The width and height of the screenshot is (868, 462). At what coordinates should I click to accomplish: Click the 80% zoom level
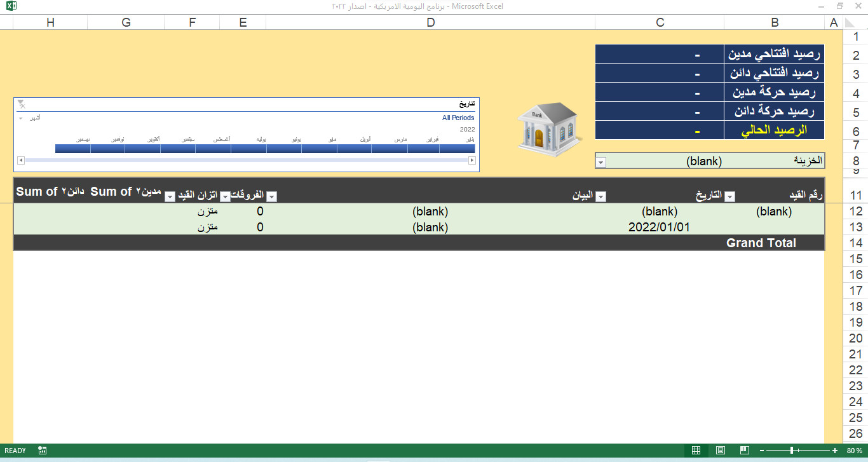coord(853,451)
